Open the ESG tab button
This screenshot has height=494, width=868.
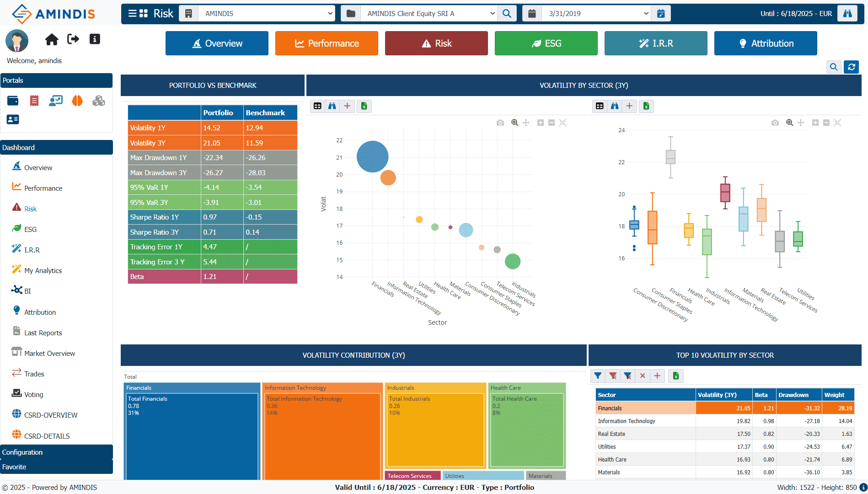tap(546, 43)
